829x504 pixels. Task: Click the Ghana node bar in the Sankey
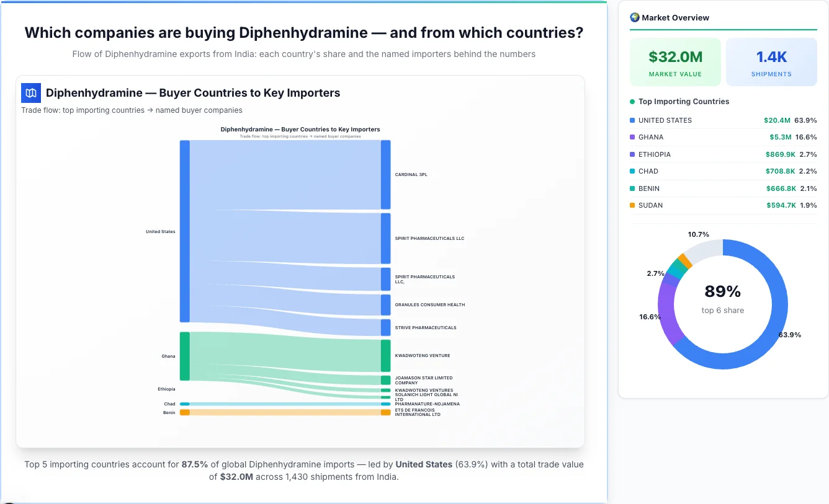pyautogui.click(x=184, y=356)
